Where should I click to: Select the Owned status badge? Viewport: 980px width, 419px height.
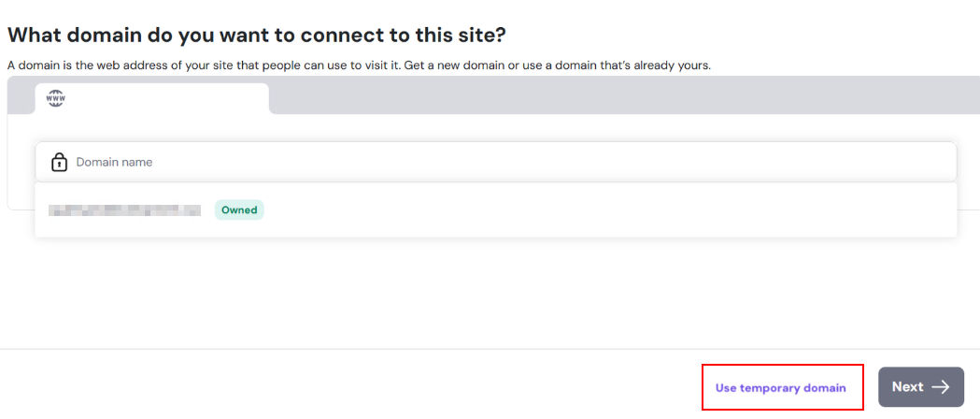point(239,209)
